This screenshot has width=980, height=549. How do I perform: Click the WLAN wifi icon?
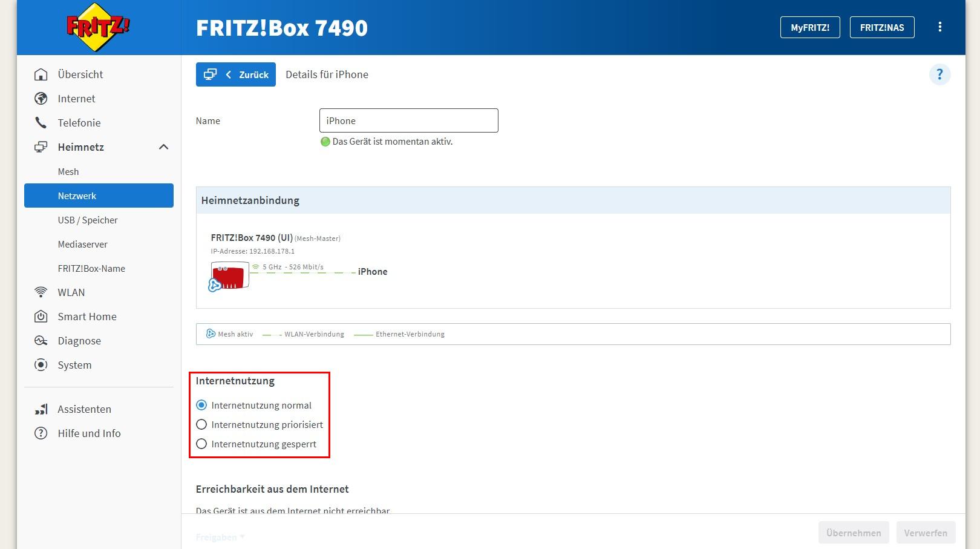41,292
